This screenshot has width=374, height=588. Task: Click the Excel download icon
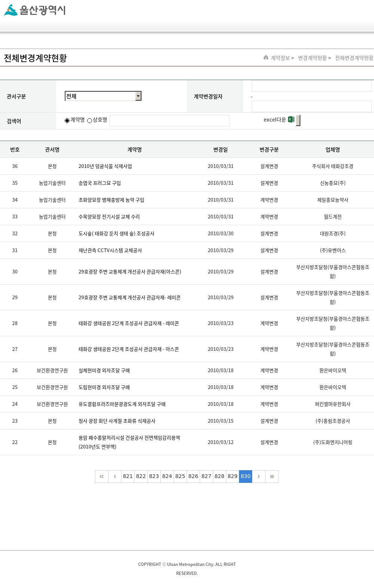(291, 120)
